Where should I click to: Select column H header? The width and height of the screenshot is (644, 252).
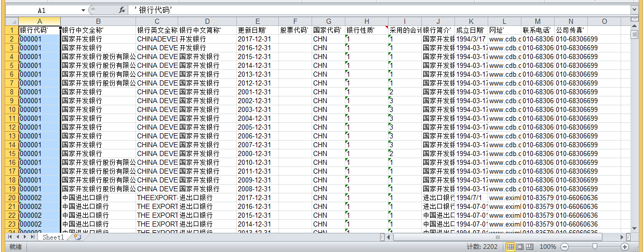(x=367, y=21)
